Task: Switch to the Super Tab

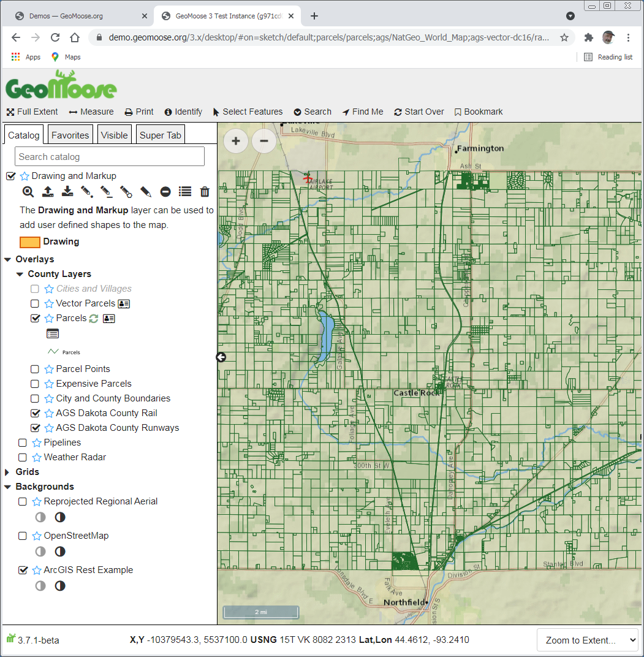Action: coord(160,135)
